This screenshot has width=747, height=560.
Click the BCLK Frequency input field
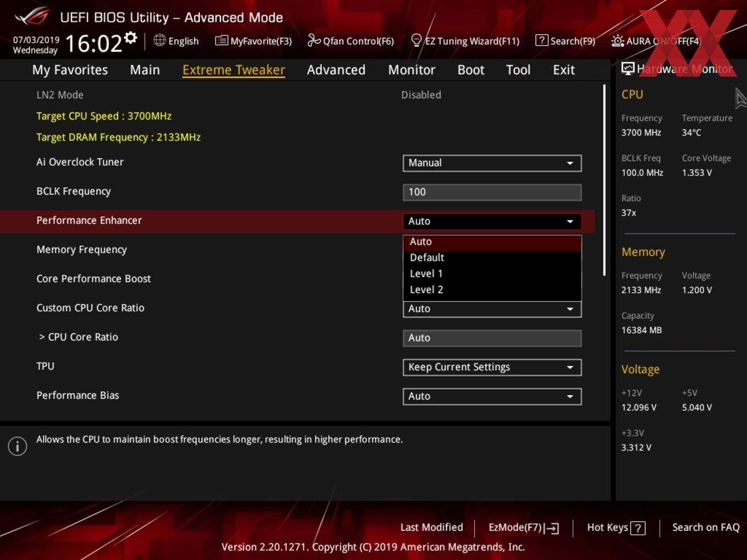tap(492, 192)
